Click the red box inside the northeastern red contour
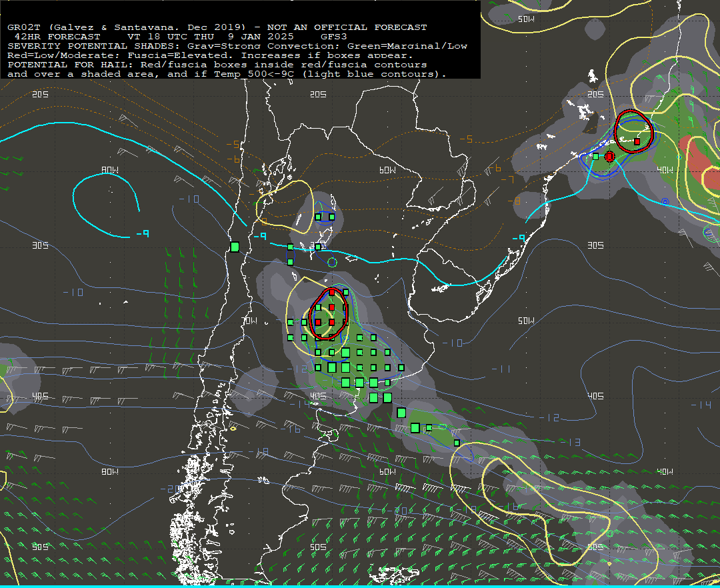 click(x=637, y=142)
